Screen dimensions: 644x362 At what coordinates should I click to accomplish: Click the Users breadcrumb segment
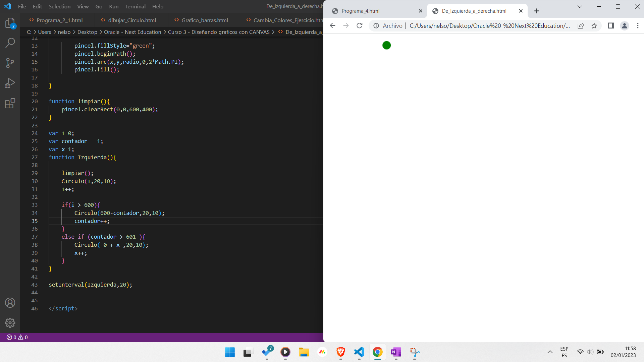click(45, 32)
